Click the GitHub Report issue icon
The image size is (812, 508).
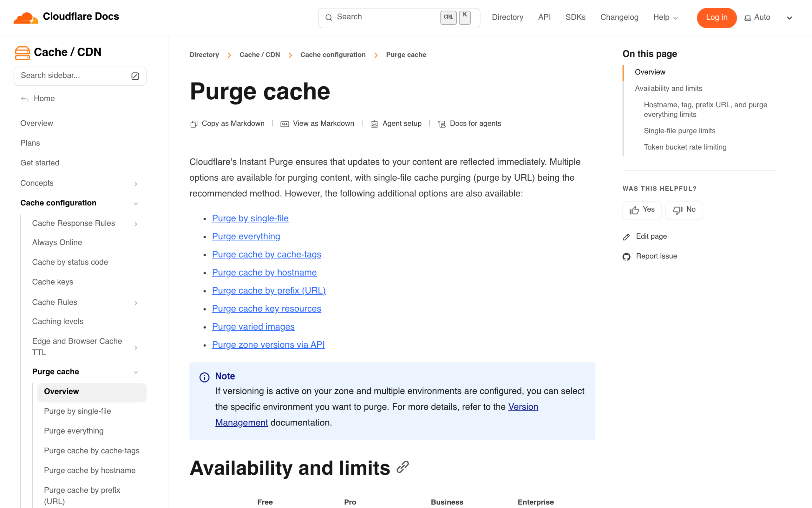point(626,257)
